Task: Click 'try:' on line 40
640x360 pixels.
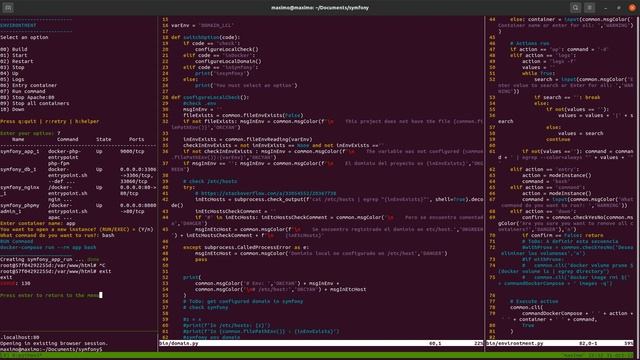Action: pos(189,187)
